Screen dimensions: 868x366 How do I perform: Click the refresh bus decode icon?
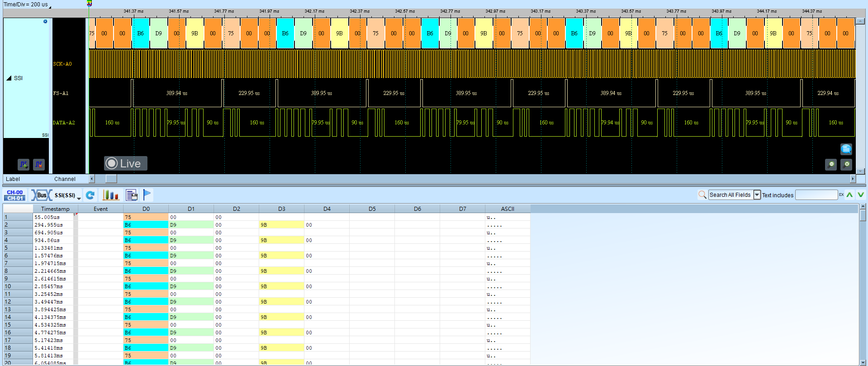[x=90, y=195]
